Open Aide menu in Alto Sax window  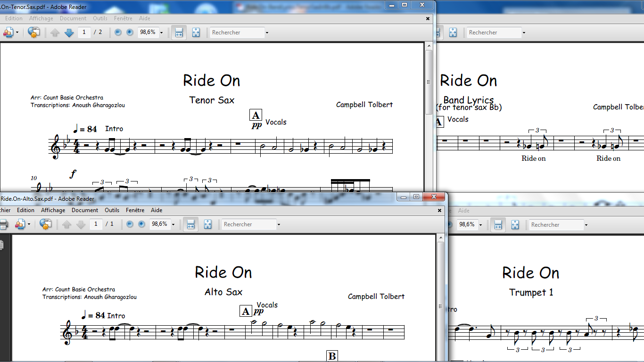click(157, 210)
